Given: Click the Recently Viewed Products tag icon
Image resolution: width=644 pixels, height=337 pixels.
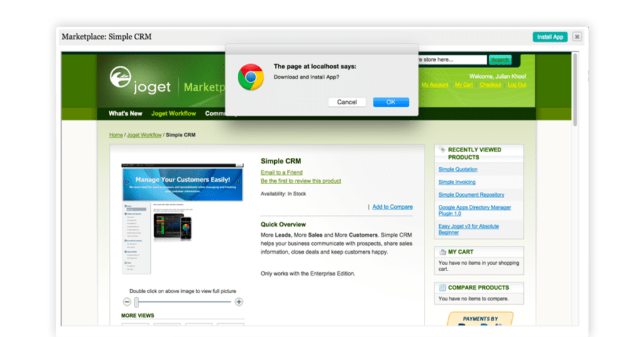Looking at the screenshot, I should pos(442,150).
